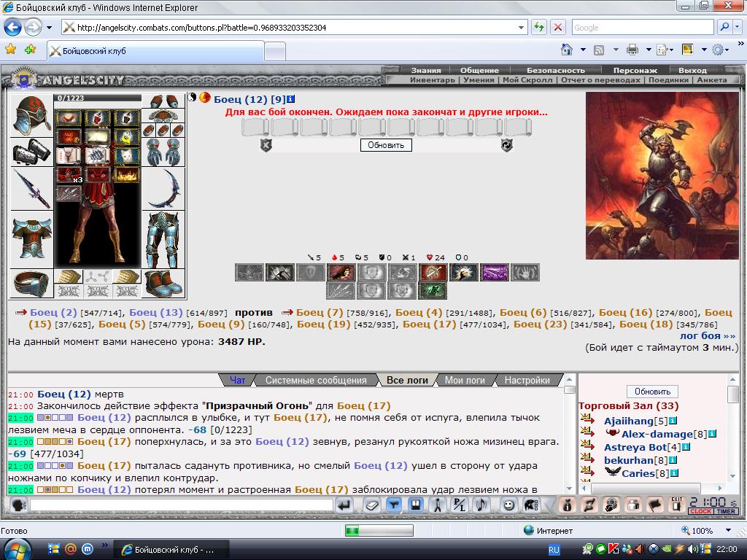Open the boots equipment slot

click(x=163, y=284)
